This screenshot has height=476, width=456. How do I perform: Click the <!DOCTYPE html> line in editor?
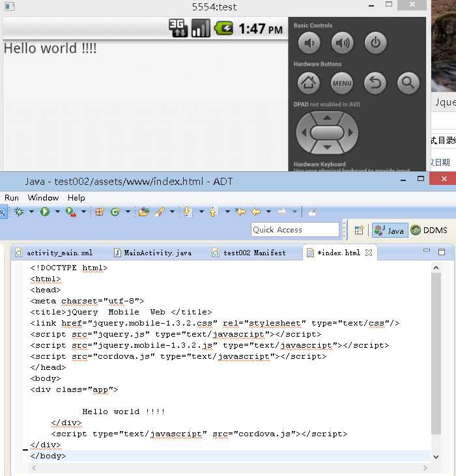click(68, 268)
